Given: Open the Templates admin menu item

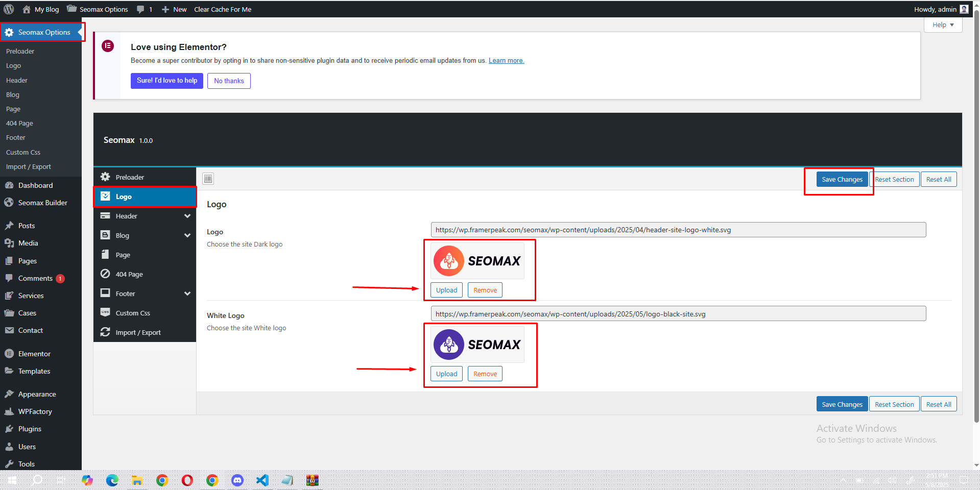Looking at the screenshot, I should [x=34, y=371].
